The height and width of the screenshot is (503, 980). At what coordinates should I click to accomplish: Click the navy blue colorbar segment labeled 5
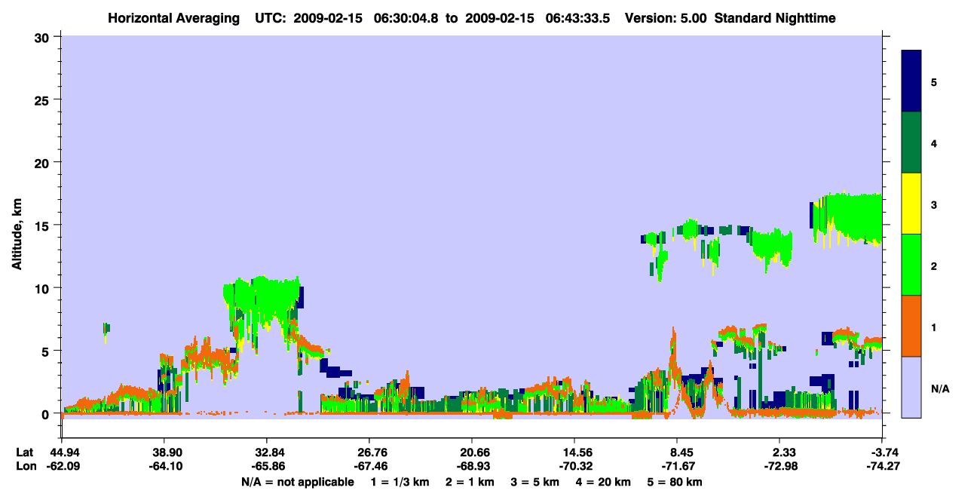911,81
